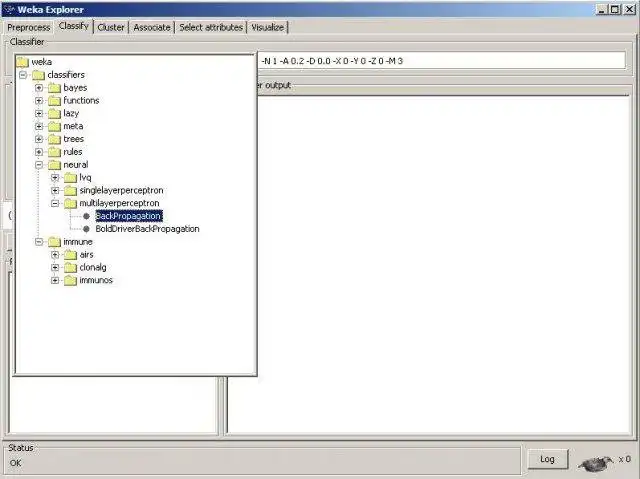Select the clonalg label
The width and height of the screenshot is (640, 479).
(93, 268)
